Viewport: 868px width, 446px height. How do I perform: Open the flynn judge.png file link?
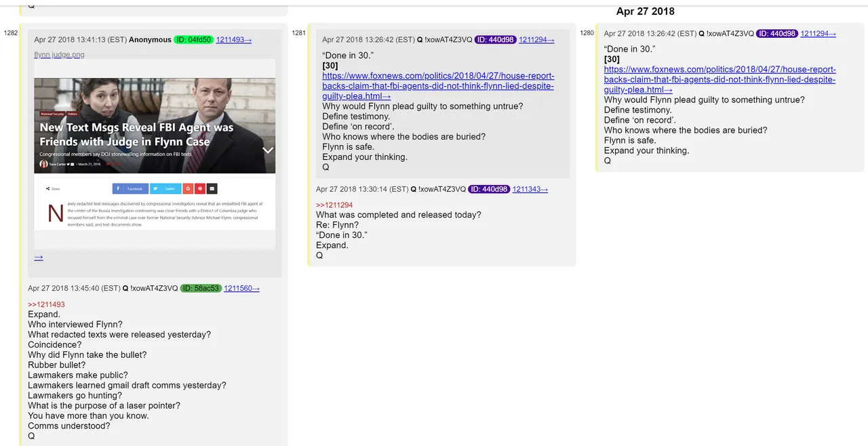click(60, 54)
